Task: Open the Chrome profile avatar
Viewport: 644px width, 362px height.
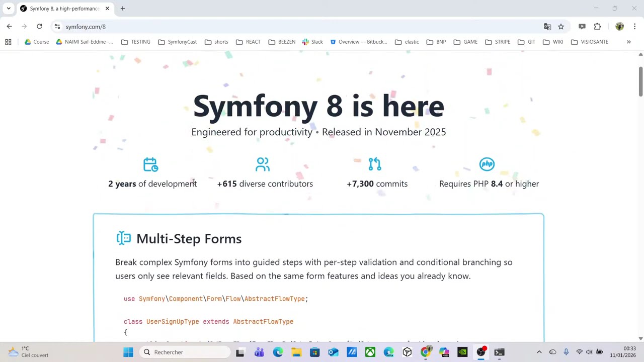Action: point(619,27)
